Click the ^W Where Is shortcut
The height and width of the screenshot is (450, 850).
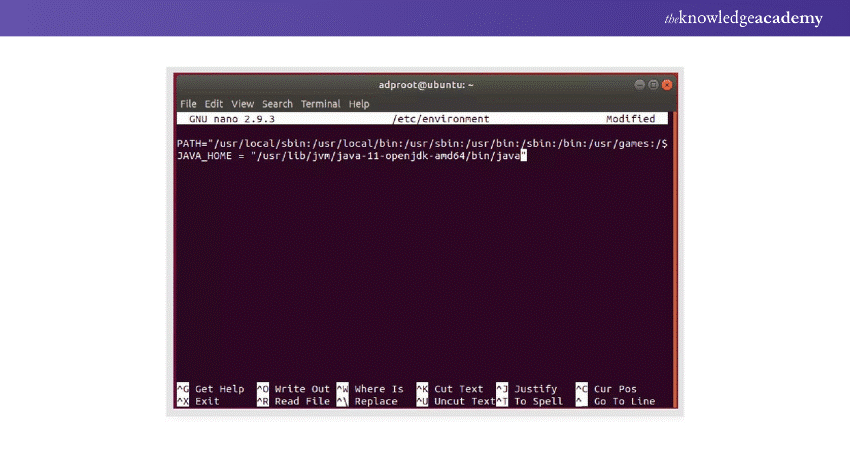[370, 389]
